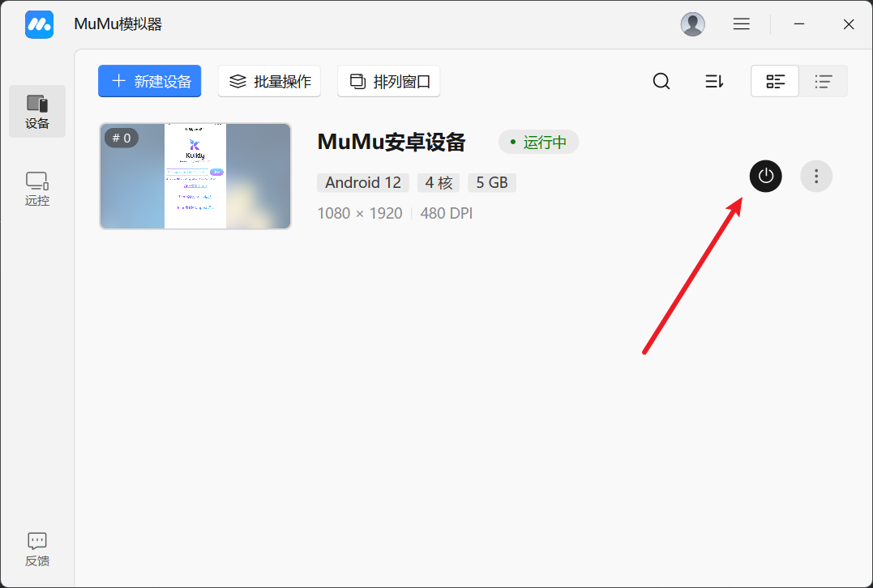Open 批量操作 batch operations
The height and width of the screenshot is (588, 873).
point(269,81)
